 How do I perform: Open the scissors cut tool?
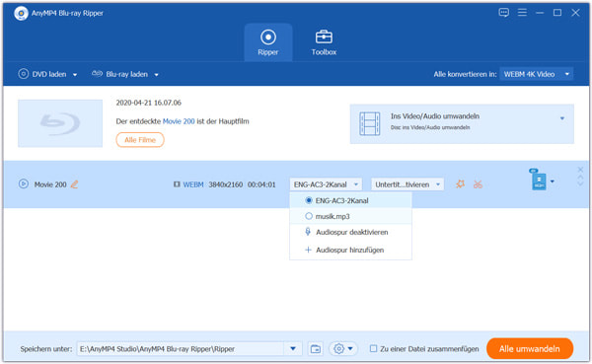click(x=478, y=184)
